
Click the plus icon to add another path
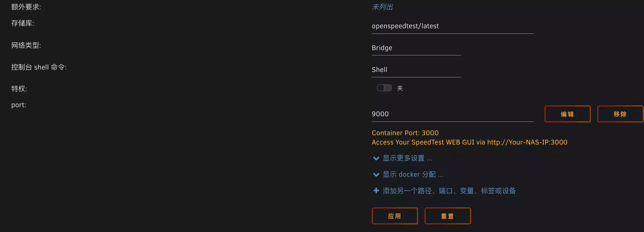click(x=376, y=191)
